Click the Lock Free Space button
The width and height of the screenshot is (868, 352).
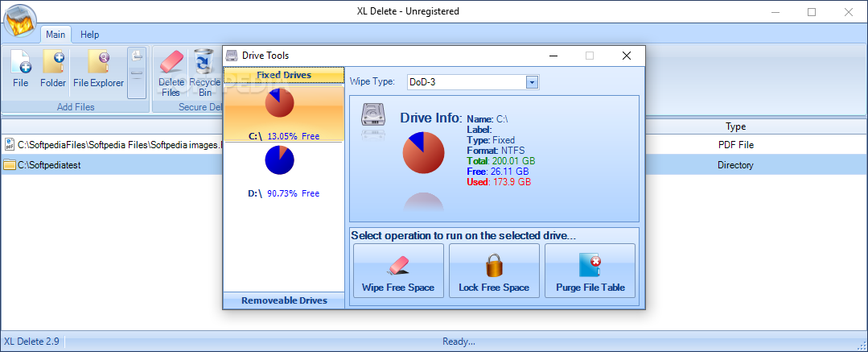pos(495,271)
